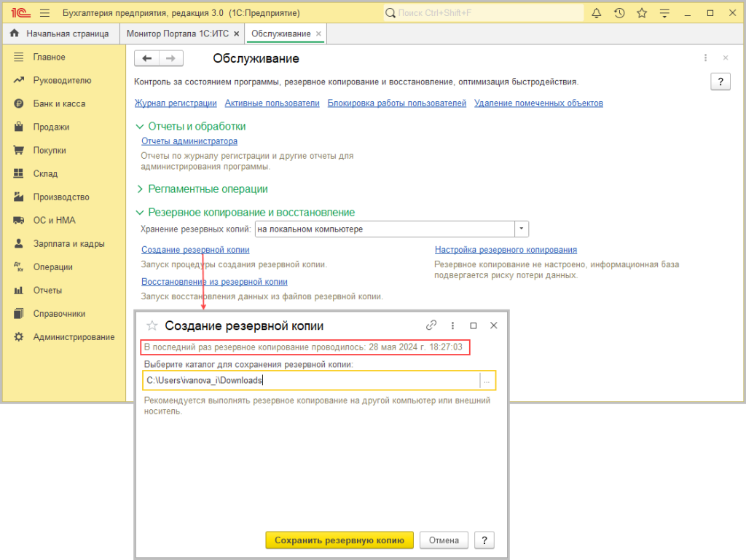Open Настройка резервного копирования link
The height and width of the screenshot is (560, 746).
pyautogui.click(x=506, y=250)
